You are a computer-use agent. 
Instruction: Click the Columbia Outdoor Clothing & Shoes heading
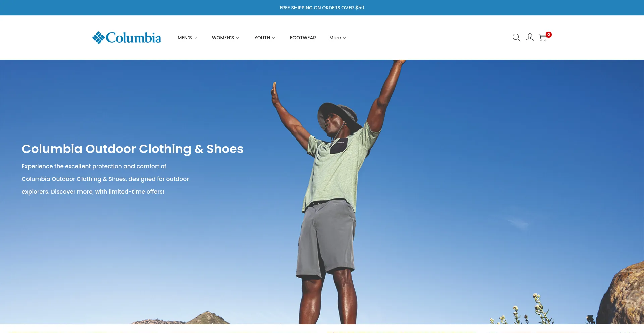click(132, 149)
